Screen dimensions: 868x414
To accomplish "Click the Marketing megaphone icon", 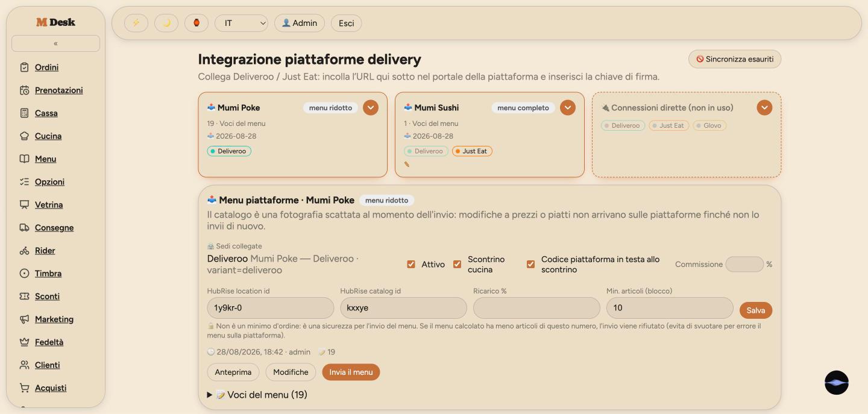I will point(24,319).
